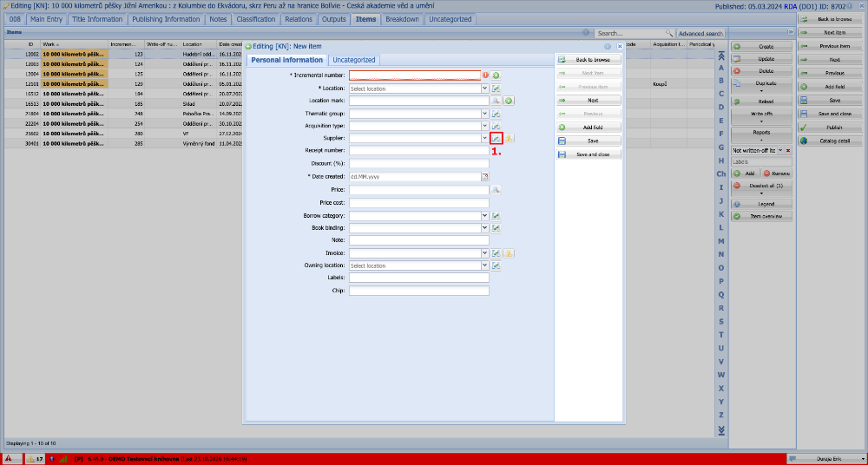
Task: Open the supplier edit icon next to Supplier dropdown
Action: (496, 139)
